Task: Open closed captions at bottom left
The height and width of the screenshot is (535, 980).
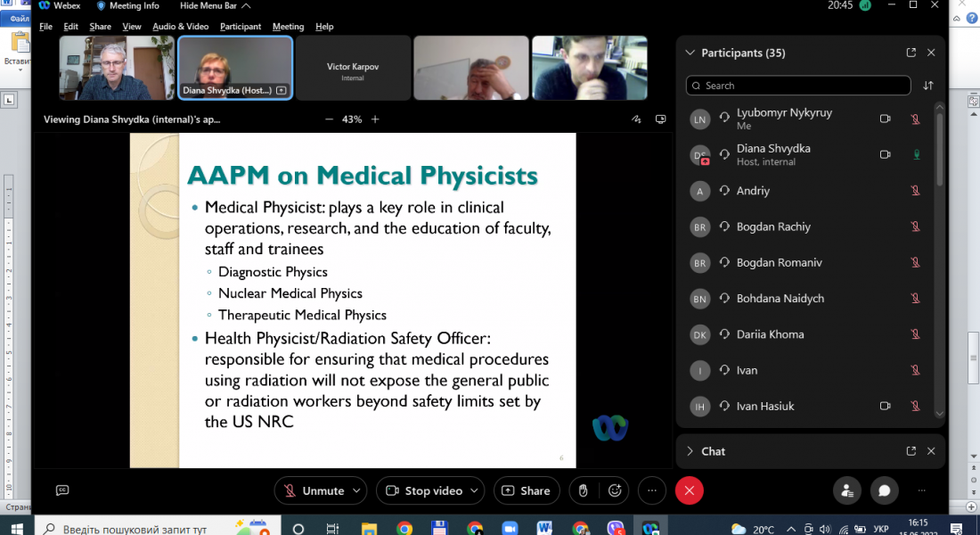Action: click(62, 490)
